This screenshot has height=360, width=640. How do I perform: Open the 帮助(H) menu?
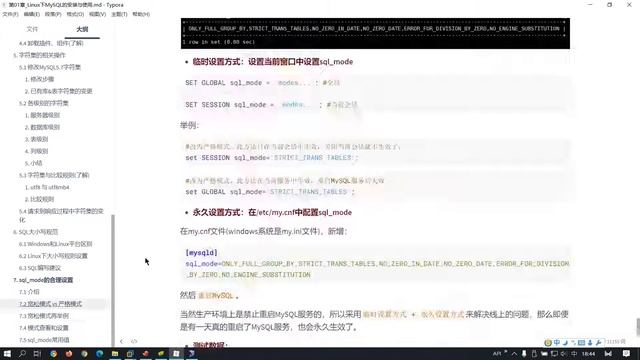tap(141, 14)
